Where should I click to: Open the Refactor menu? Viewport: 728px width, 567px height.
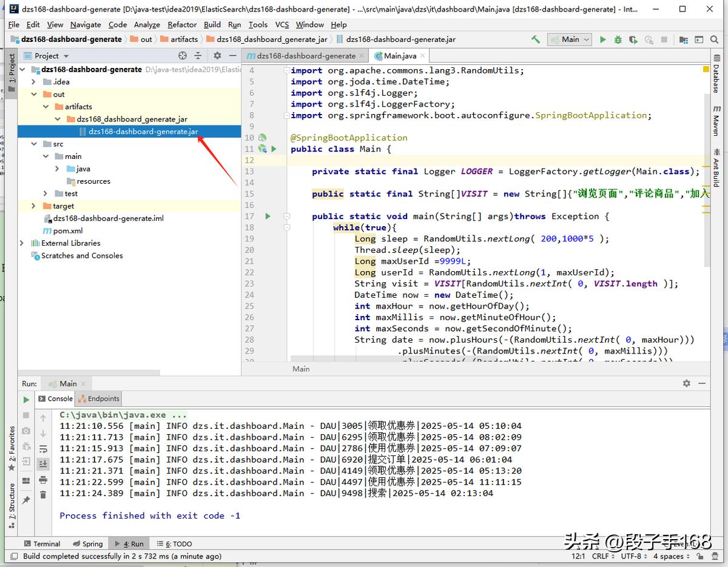(x=182, y=24)
